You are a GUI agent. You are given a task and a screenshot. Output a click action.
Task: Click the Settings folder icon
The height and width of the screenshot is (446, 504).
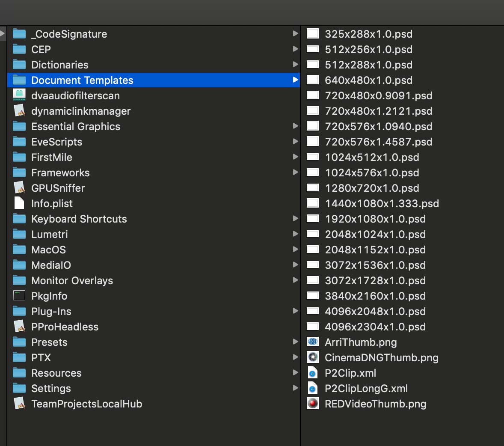coord(19,388)
